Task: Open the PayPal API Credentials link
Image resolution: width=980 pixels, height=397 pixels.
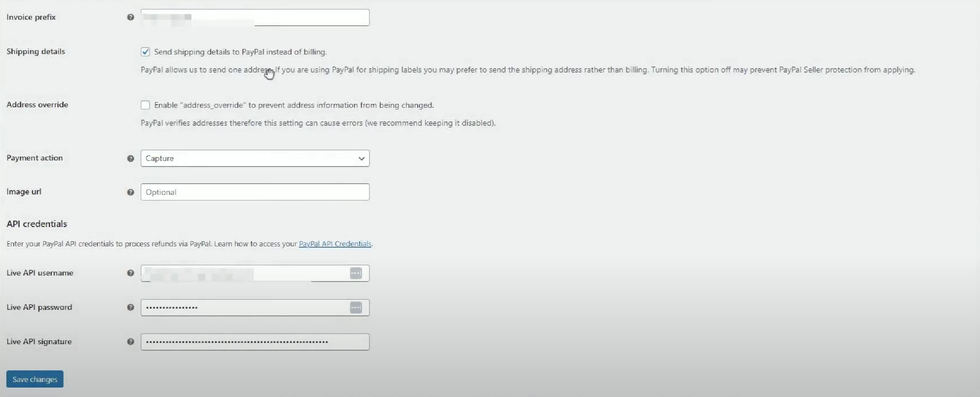Action: pos(335,244)
